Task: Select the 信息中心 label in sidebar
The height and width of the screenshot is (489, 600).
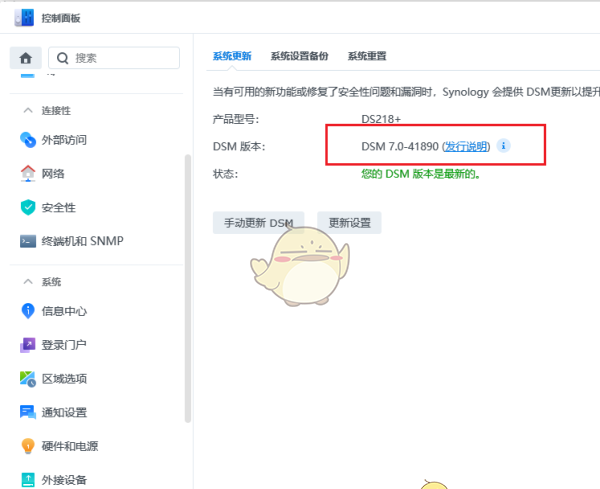Action: (x=64, y=311)
